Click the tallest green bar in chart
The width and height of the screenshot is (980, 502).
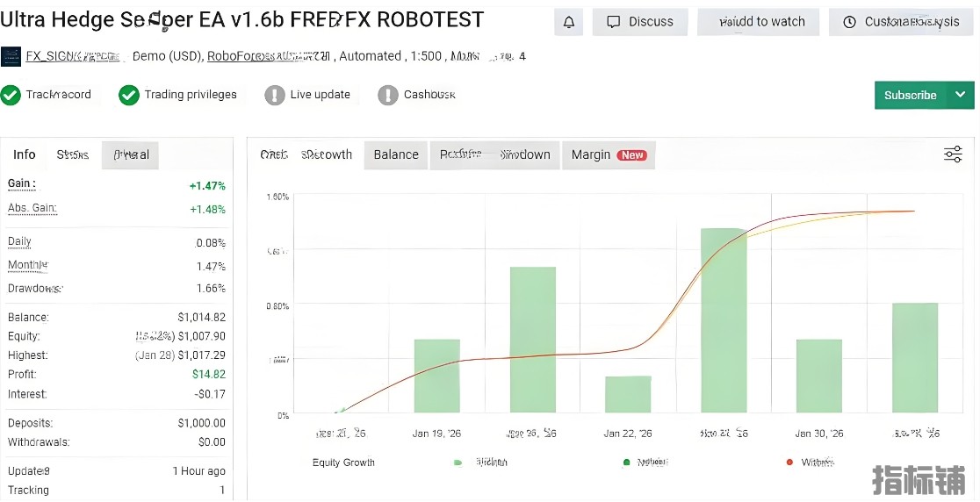tap(724, 319)
